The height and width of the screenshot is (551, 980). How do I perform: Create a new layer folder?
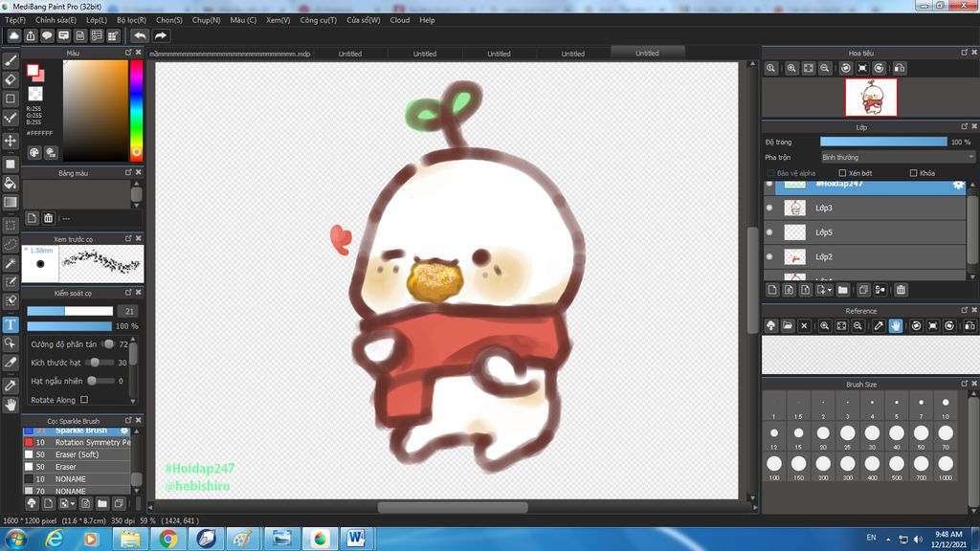(842, 290)
